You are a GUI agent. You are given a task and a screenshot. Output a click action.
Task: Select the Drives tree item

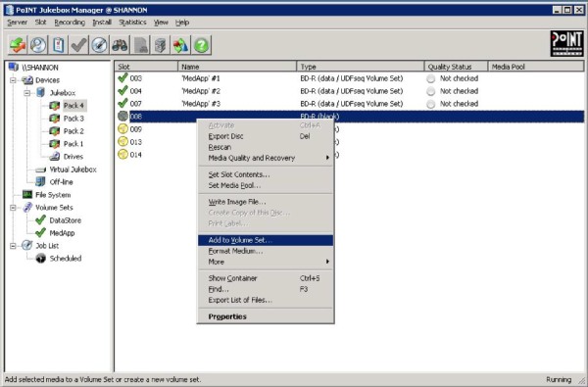click(73, 157)
